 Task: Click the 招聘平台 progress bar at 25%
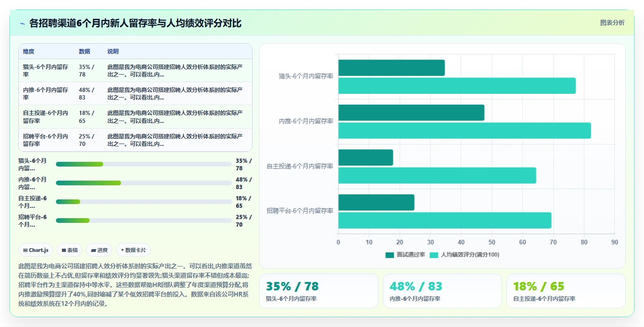pos(144,221)
